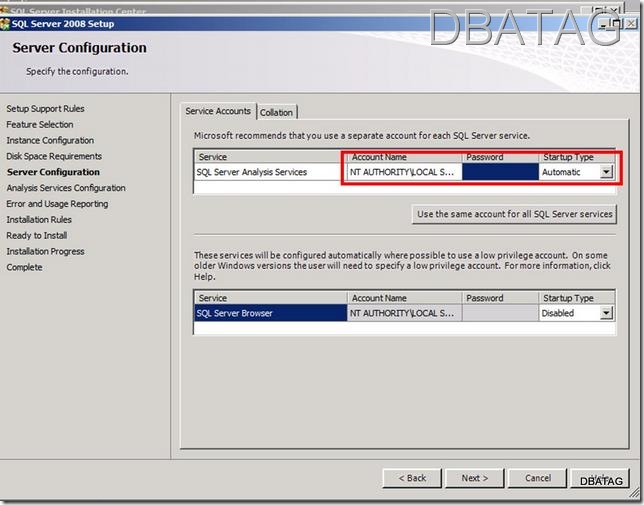
Task: Click the SQL Server 2008 Setup title icon
Action: pos(5,24)
